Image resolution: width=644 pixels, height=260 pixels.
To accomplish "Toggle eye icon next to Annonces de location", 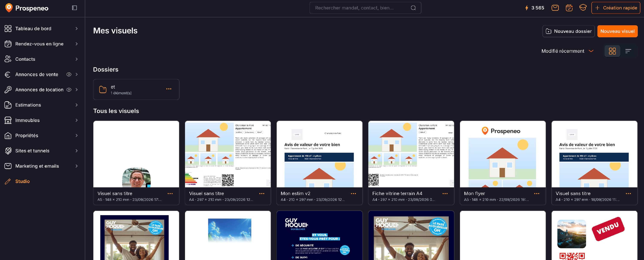I will pos(69,90).
